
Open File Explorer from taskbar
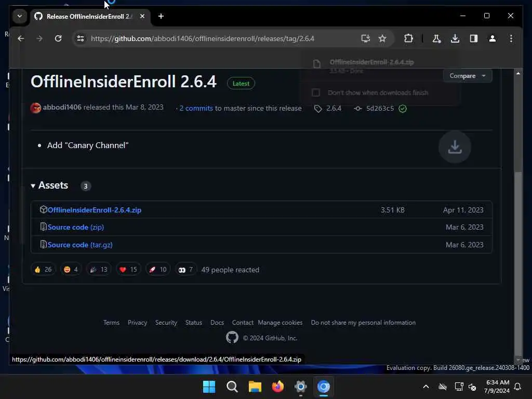(x=255, y=387)
